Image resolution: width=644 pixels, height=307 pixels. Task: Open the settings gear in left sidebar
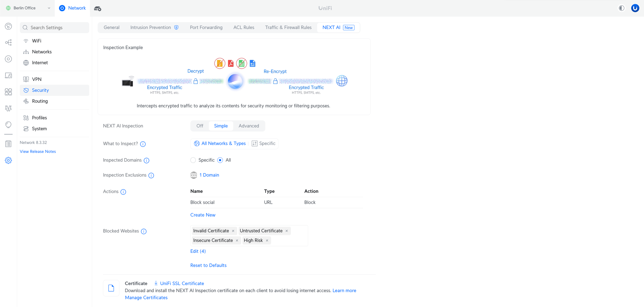click(8, 160)
